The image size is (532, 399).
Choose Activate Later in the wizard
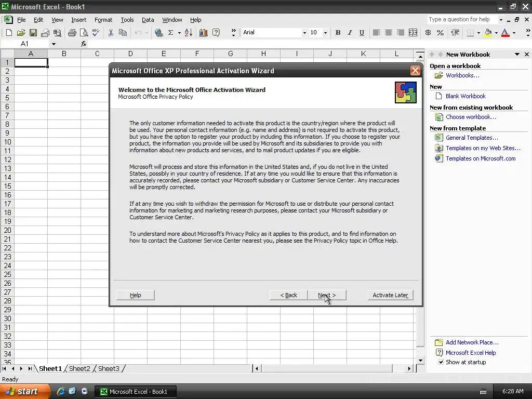(x=390, y=295)
